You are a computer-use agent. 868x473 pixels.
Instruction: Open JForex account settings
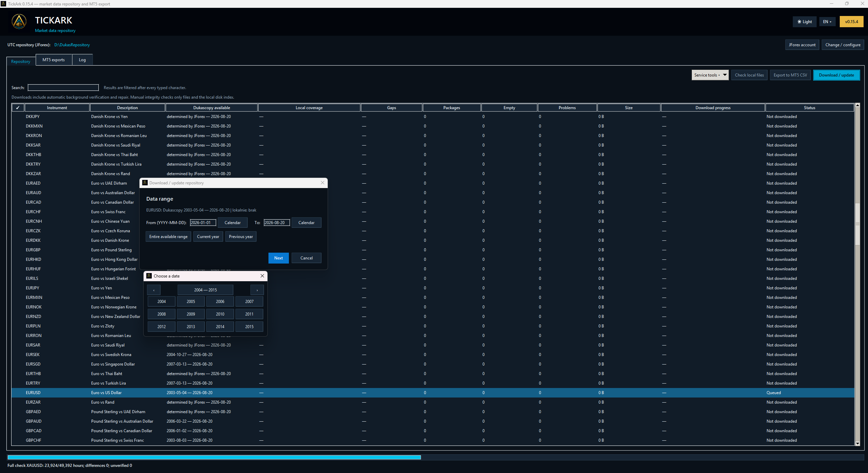[x=802, y=45]
